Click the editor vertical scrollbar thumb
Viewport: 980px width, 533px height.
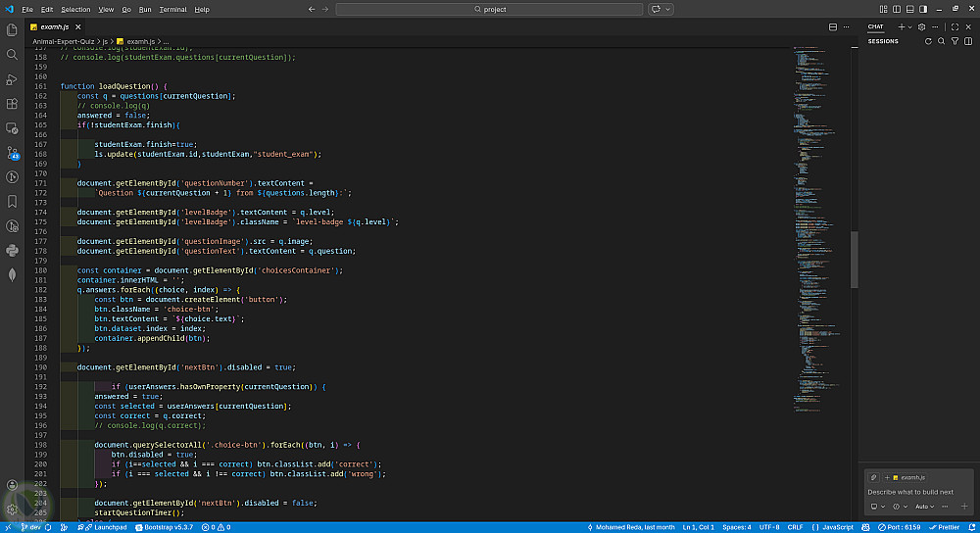854,260
